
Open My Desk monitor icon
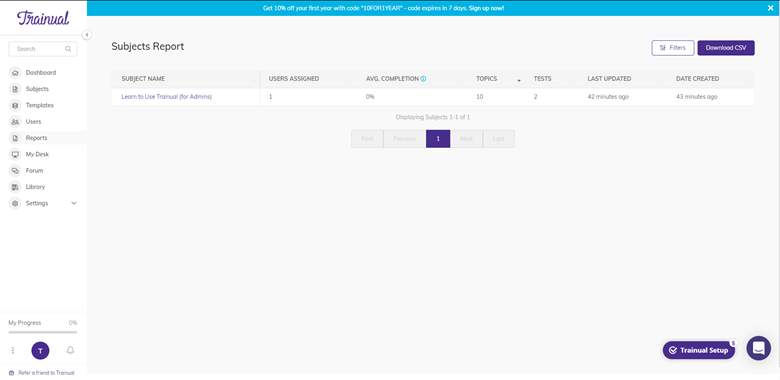point(15,154)
